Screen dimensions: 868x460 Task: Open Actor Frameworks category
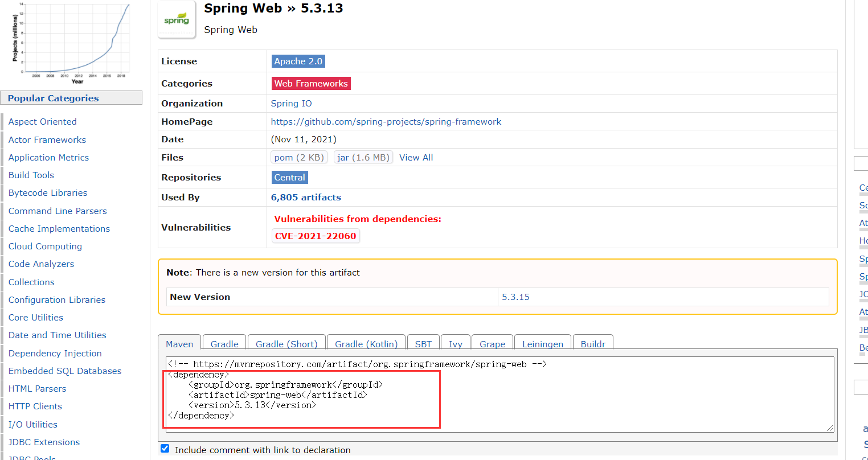pos(47,140)
